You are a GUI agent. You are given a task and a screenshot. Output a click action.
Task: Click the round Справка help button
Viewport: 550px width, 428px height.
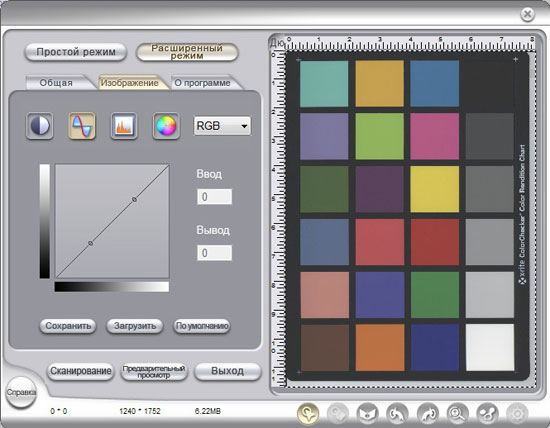(21, 392)
